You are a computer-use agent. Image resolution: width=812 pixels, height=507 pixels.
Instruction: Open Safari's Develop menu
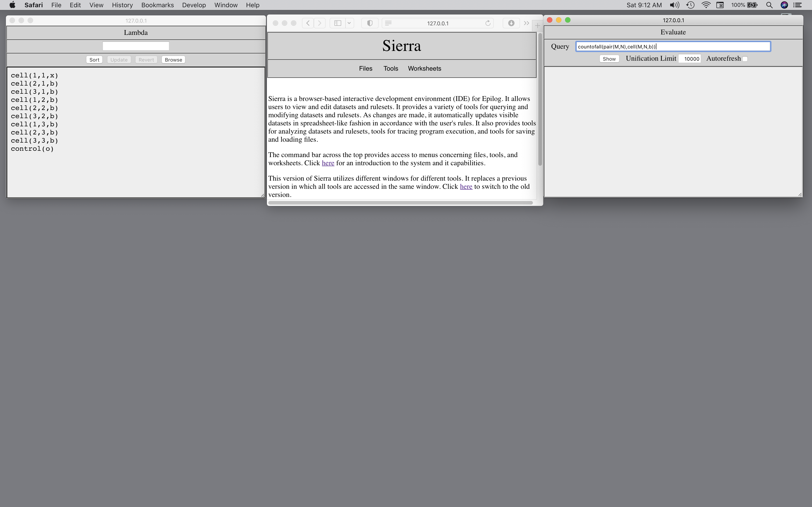pyautogui.click(x=194, y=5)
